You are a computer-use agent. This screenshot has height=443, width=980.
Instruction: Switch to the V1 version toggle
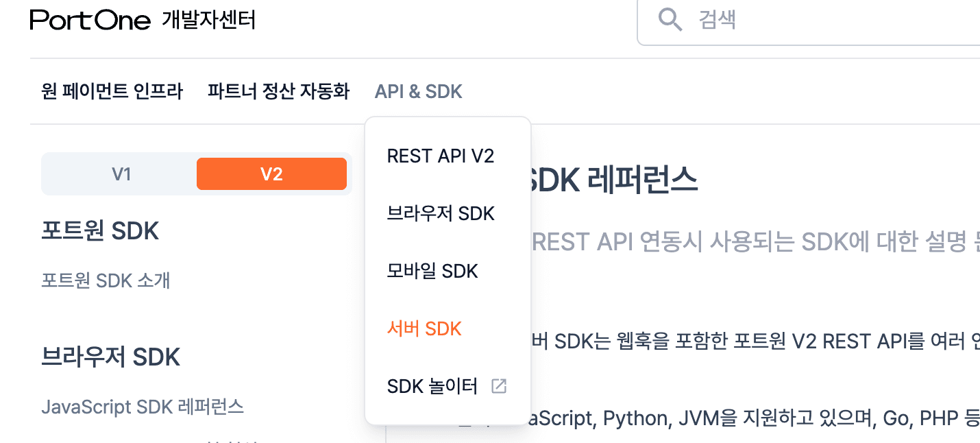point(121,174)
